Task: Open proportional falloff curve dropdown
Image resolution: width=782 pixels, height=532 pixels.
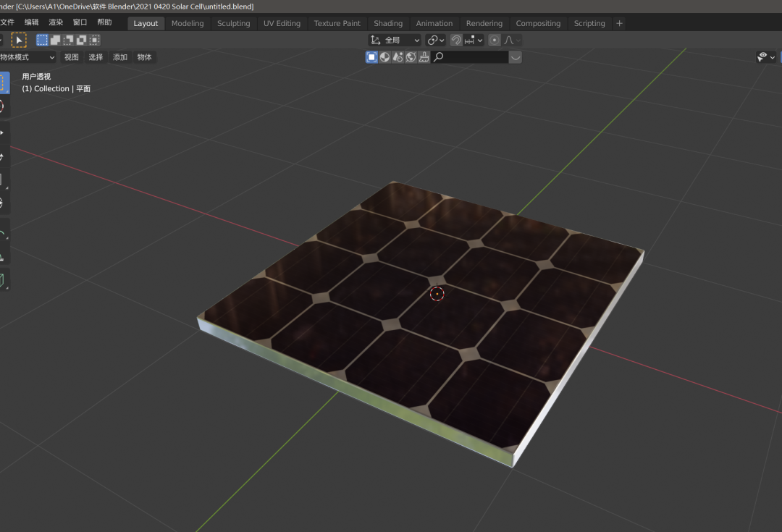Action: pos(512,40)
